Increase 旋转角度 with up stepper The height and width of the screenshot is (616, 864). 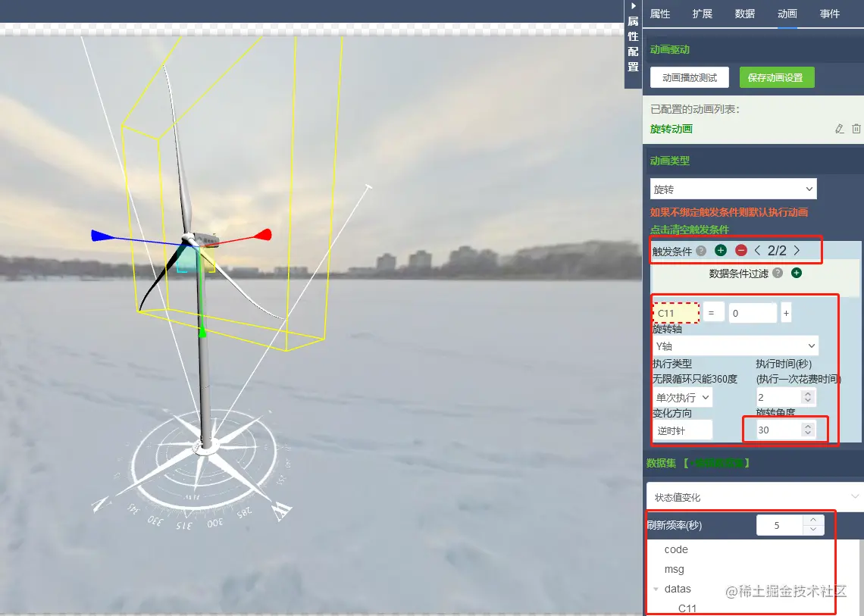808,426
